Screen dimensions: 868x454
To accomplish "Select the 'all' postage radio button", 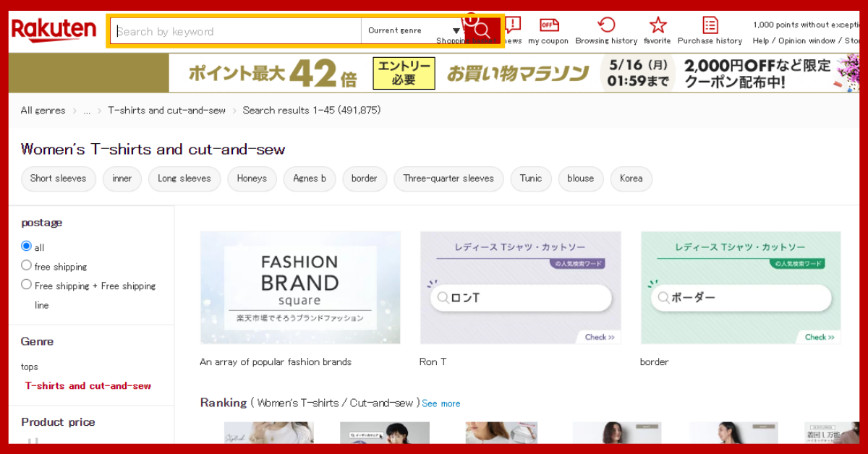I will pyautogui.click(x=25, y=247).
